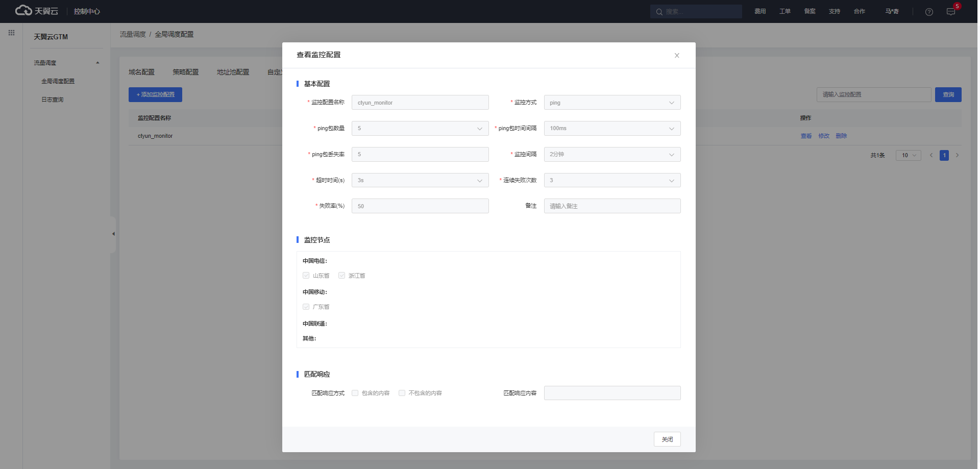The height and width of the screenshot is (469, 980).
Task: Click the 天翼云GTM sidebar title
Action: coord(51,37)
